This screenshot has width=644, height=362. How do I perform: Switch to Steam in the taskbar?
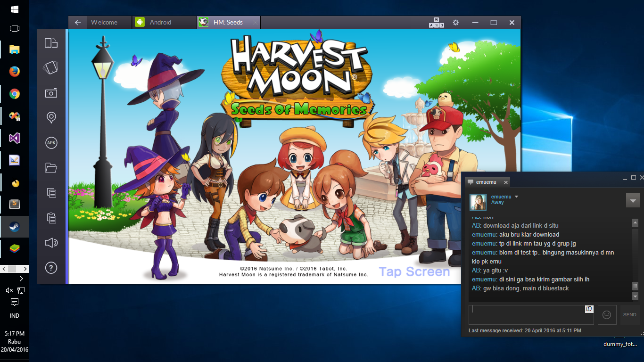click(14, 227)
